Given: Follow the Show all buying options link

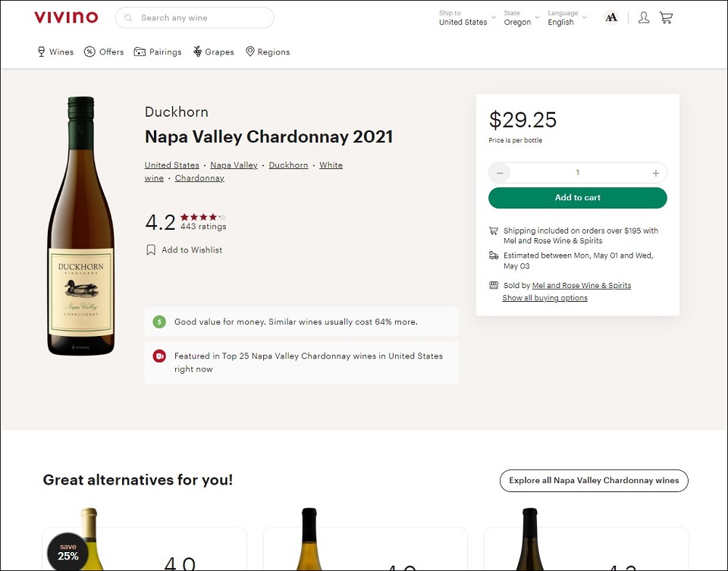Looking at the screenshot, I should coord(544,298).
